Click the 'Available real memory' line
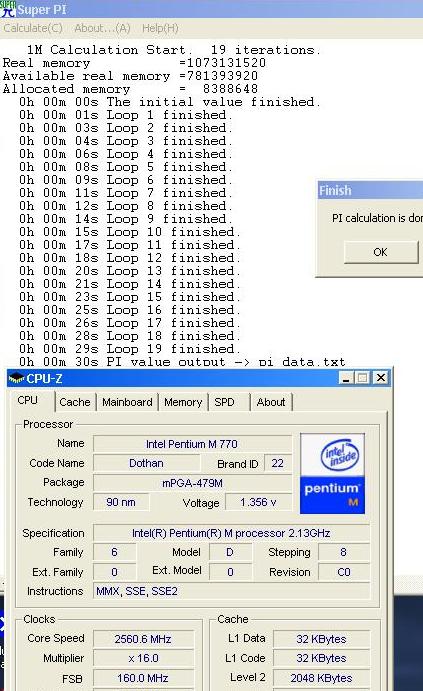This screenshot has width=423, height=691. tap(130, 76)
